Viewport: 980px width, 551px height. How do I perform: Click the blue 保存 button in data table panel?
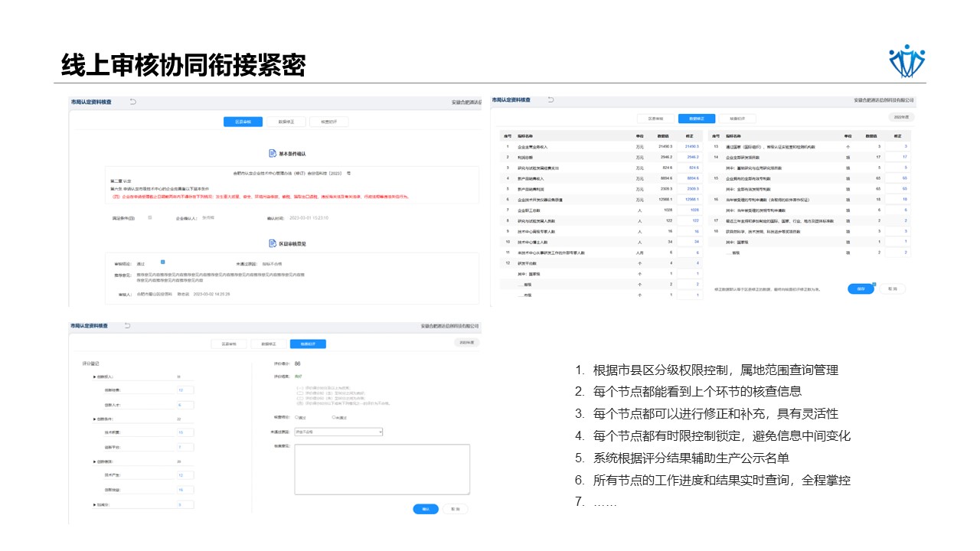(x=861, y=289)
